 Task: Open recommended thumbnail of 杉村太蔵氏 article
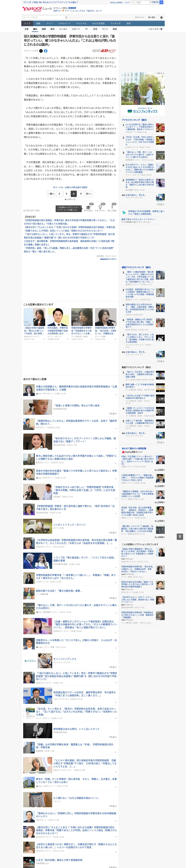click(x=58, y=317)
